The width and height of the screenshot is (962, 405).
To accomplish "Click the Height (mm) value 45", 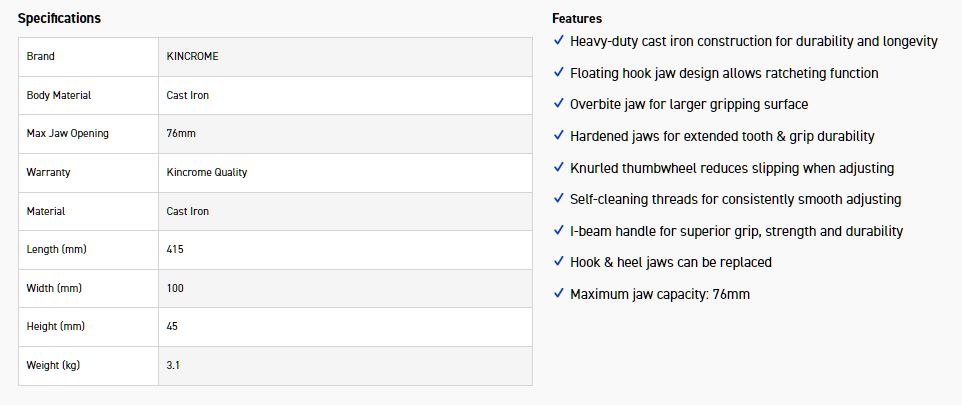I will (172, 326).
